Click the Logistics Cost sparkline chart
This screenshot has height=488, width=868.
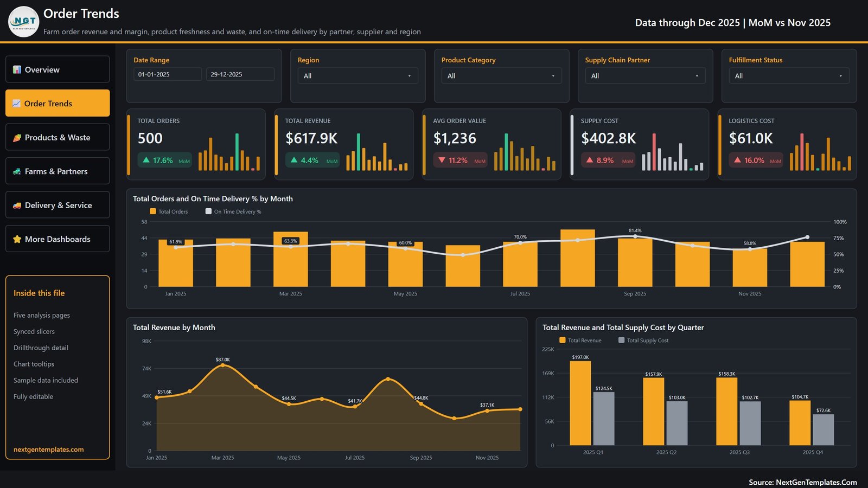(x=820, y=152)
